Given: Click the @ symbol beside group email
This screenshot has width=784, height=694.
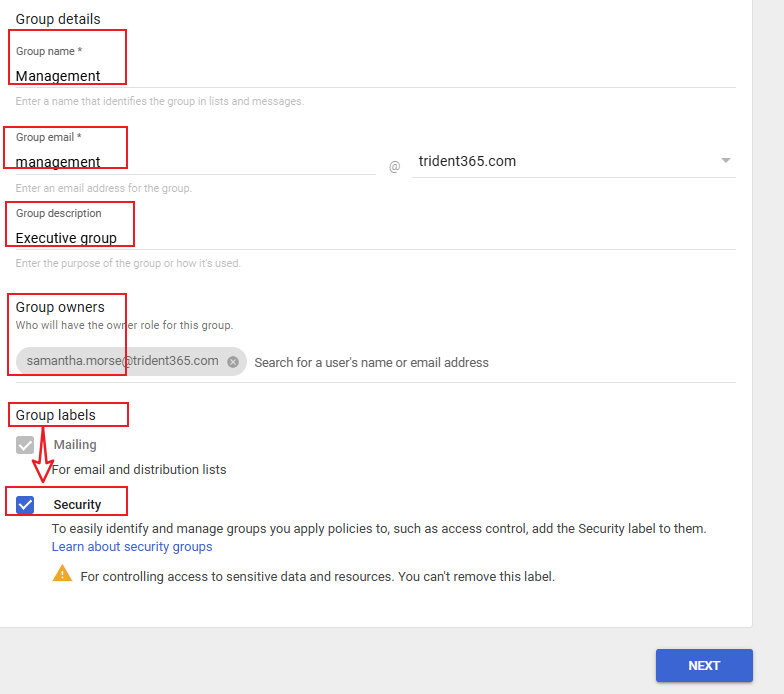Looking at the screenshot, I should coord(394,167).
